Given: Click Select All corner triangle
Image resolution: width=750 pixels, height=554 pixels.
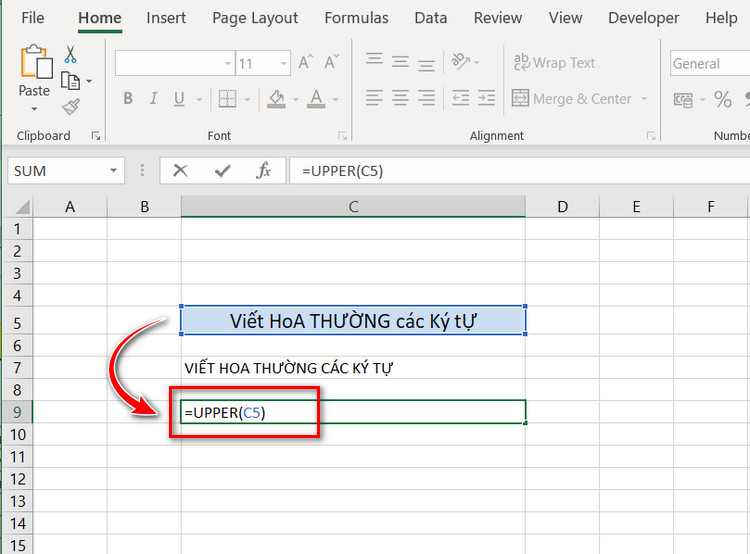Looking at the screenshot, I should [20, 207].
